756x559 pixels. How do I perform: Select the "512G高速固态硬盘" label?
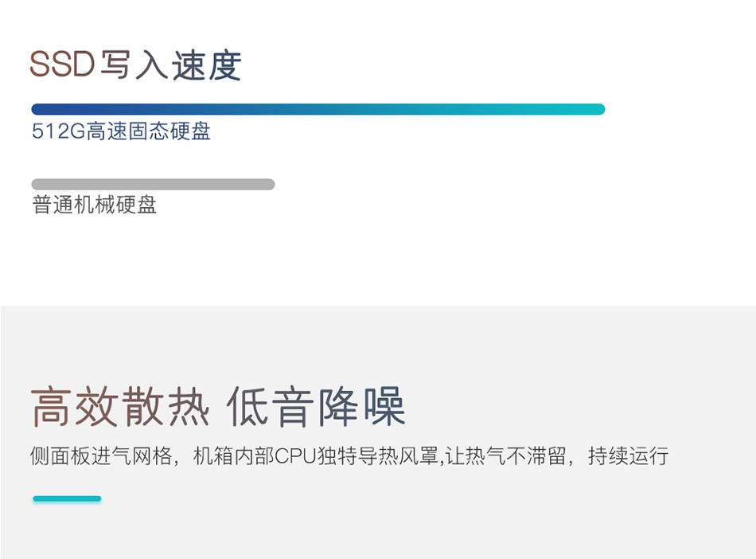(121, 131)
